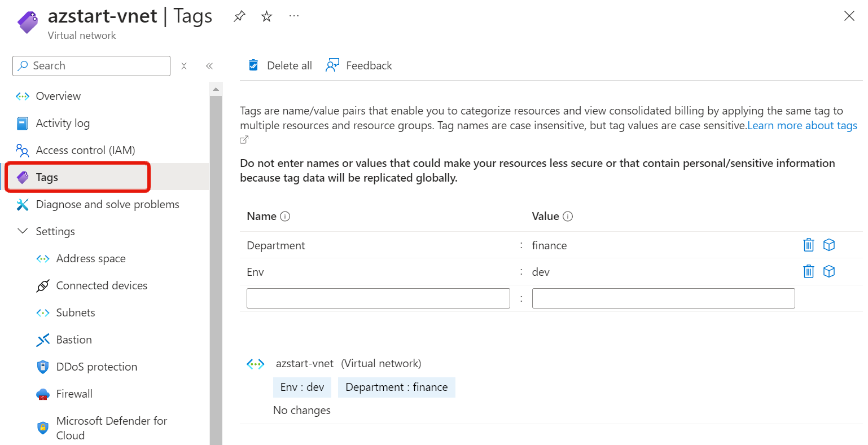The height and width of the screenshot is (445, 868).
Task: Select the dev tag value cell
Action: [x=541, y=272]
